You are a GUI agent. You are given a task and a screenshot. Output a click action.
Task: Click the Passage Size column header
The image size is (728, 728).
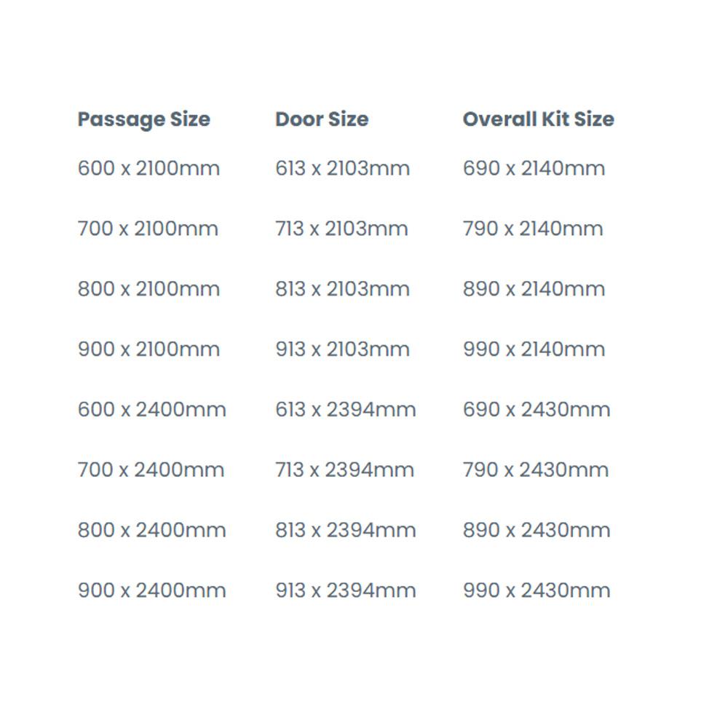point(143,119)
